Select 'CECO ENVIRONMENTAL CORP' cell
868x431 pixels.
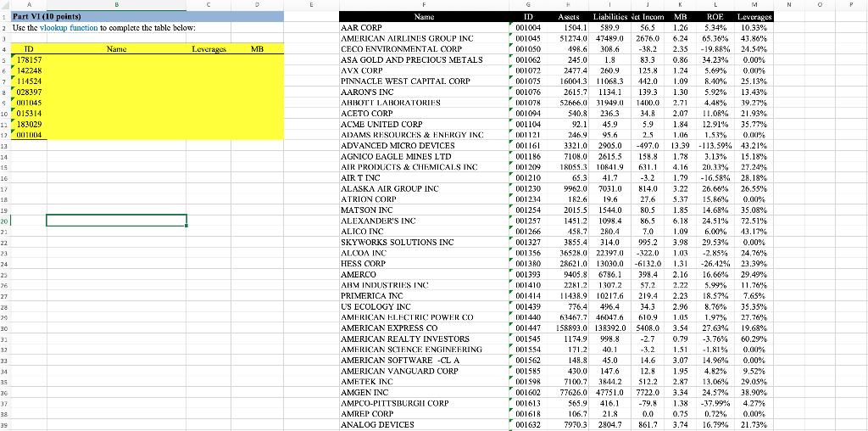(x=424, y=48)
